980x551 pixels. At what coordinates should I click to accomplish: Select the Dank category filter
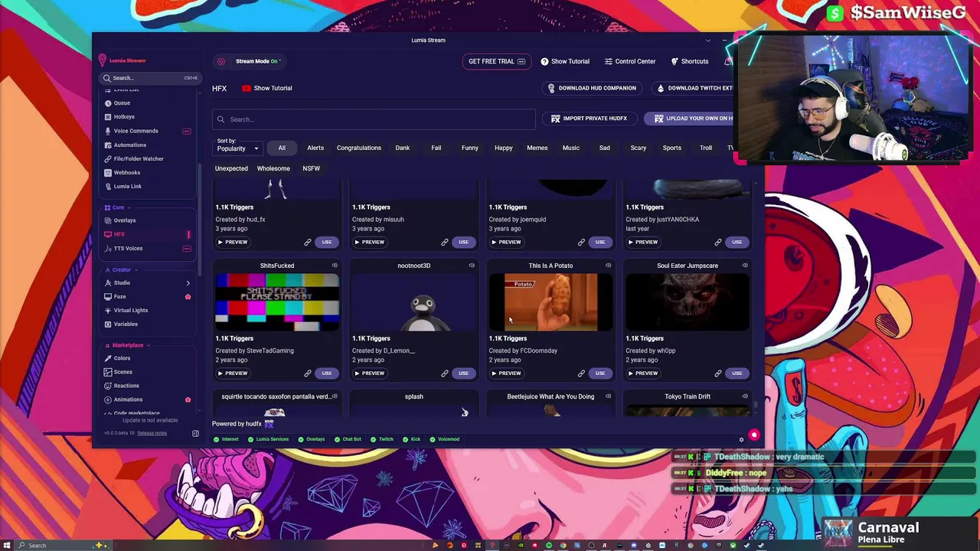(402, 148)
